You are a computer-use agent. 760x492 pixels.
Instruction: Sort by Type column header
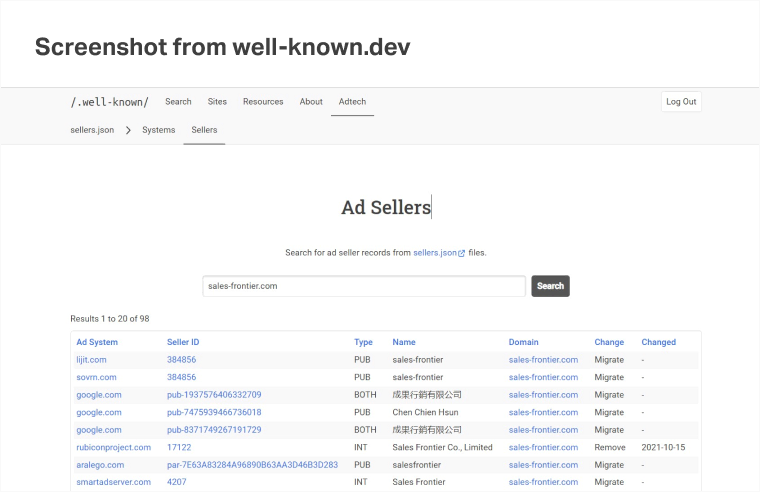(363, 342)
